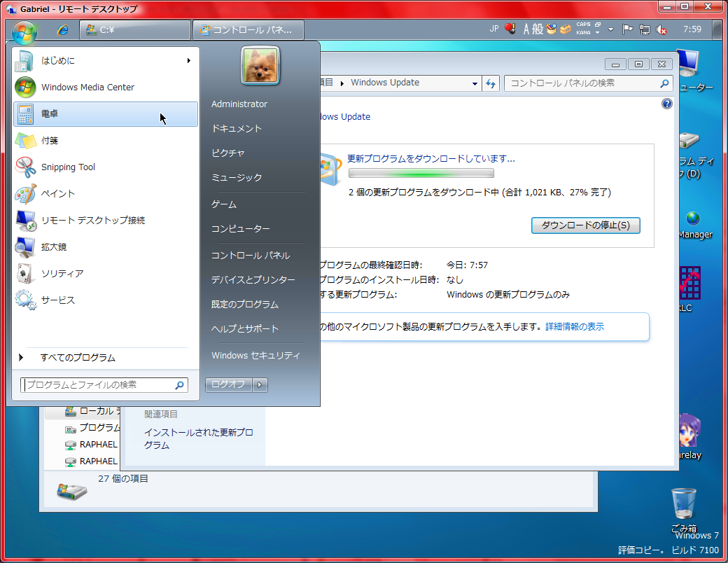Click the drive icon in explorer details pane

(x=71, y=492)
